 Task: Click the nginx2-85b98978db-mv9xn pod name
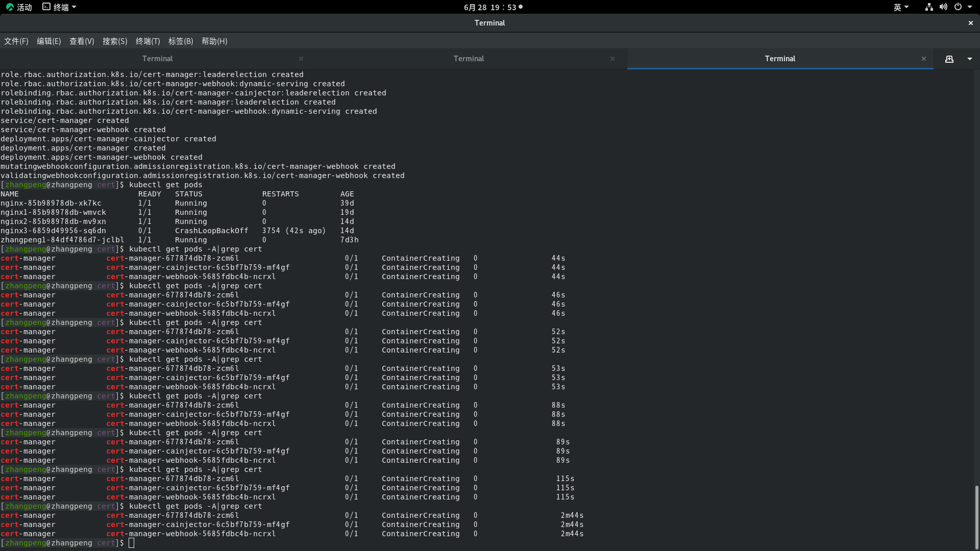coord(53,221)
